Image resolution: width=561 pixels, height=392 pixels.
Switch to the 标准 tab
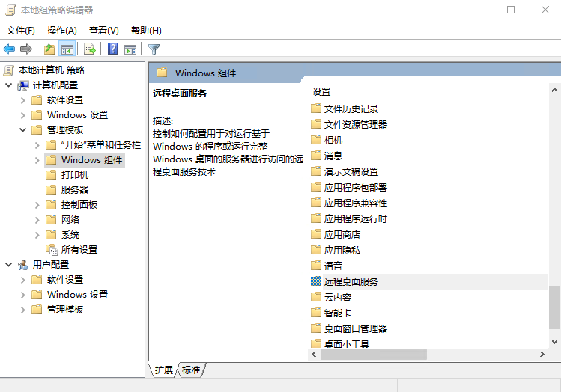tap(191, 370)
